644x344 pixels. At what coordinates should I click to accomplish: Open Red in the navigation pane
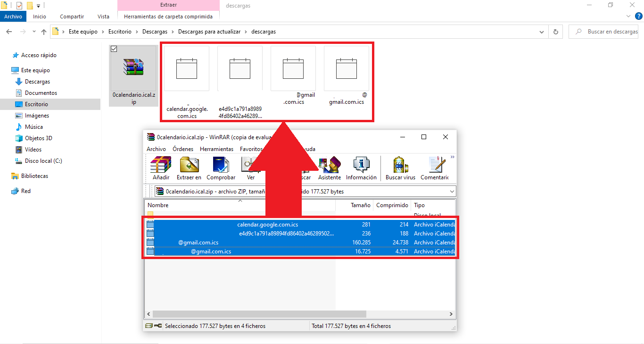click(25, 191)
